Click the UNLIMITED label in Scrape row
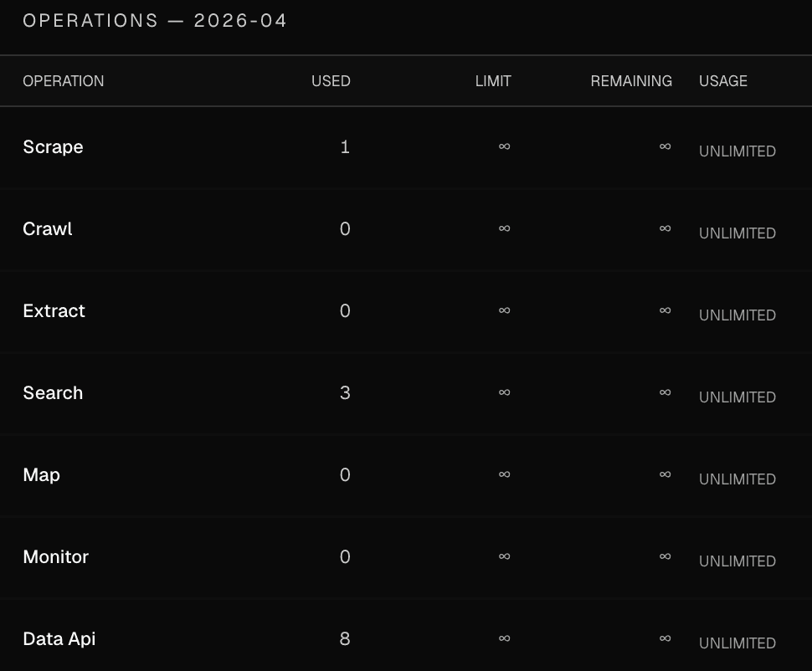This screenshot has height=671, width=812. (737, 151)
